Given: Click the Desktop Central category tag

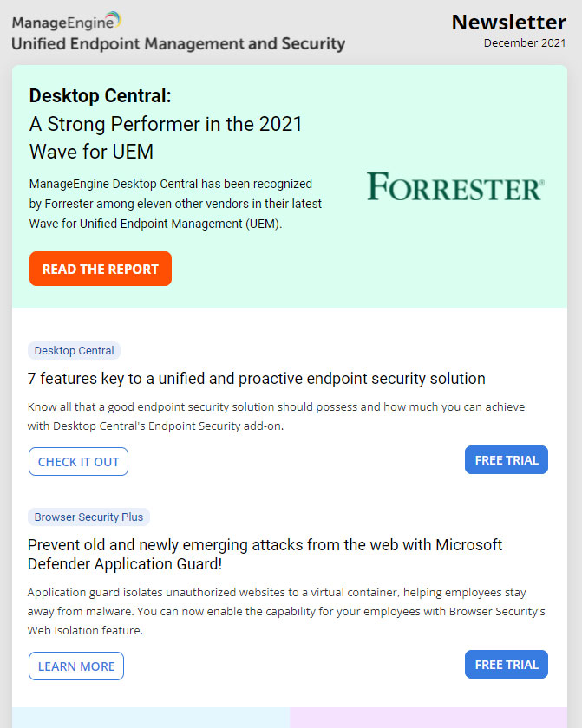Looking at the screenshot, I should point(75,350).
